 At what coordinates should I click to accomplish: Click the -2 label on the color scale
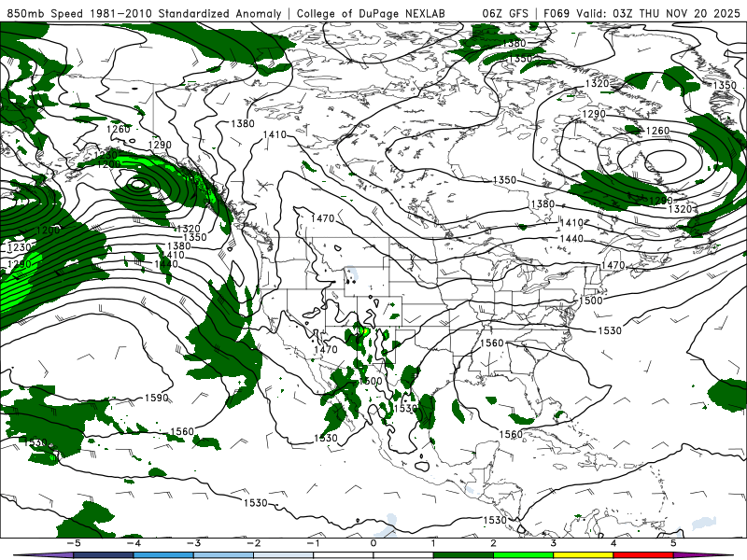click(253, 543)
